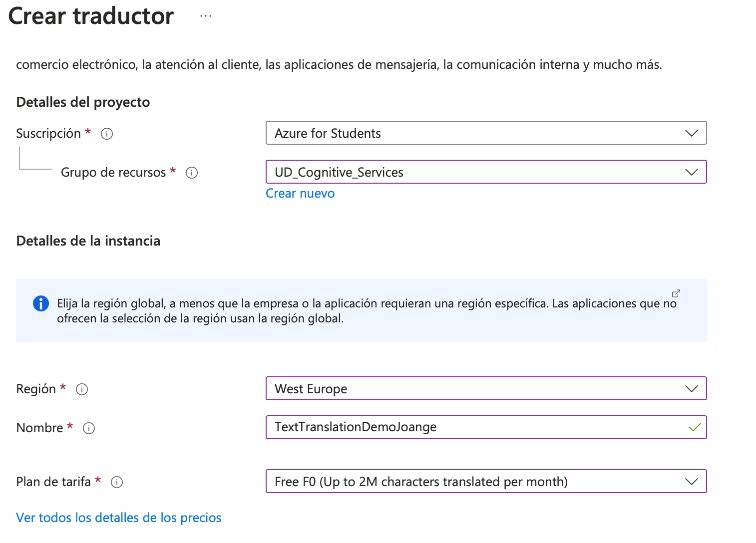This screenshot has height=543, width=756.
Task: Open the Suscripción info tooltip
Action: point(107,133)
